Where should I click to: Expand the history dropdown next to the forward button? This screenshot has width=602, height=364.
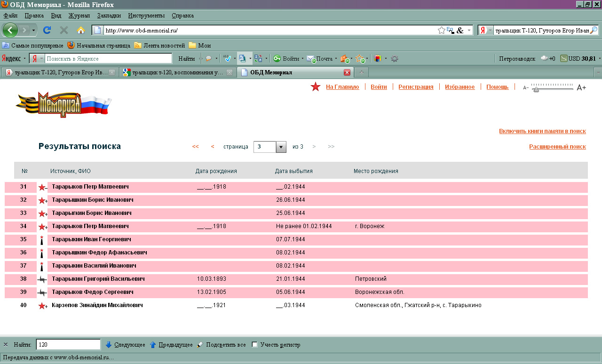pyautogui.click(x=33, y=30)
